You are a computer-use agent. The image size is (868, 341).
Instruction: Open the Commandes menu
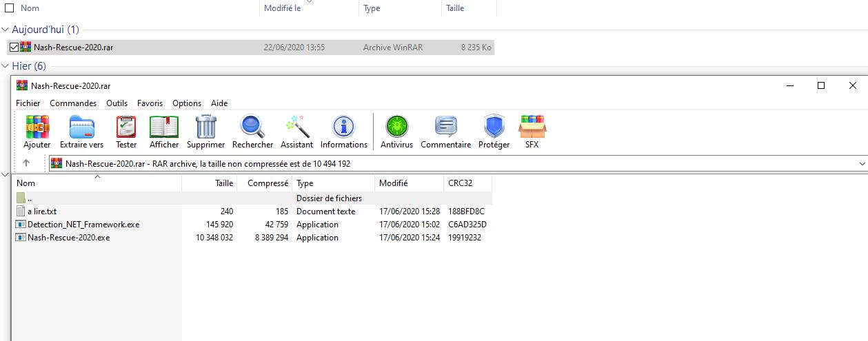73,103
